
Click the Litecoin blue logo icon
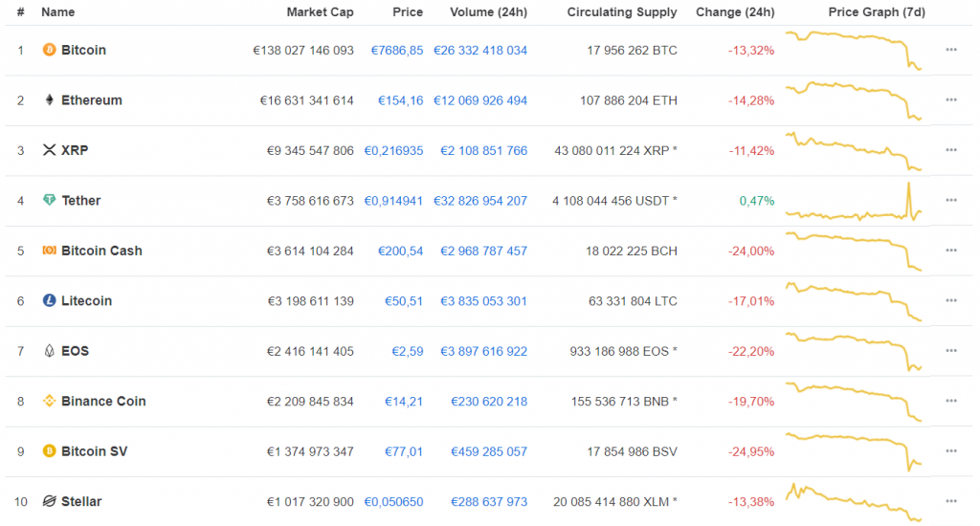click(x=49, y=300)
